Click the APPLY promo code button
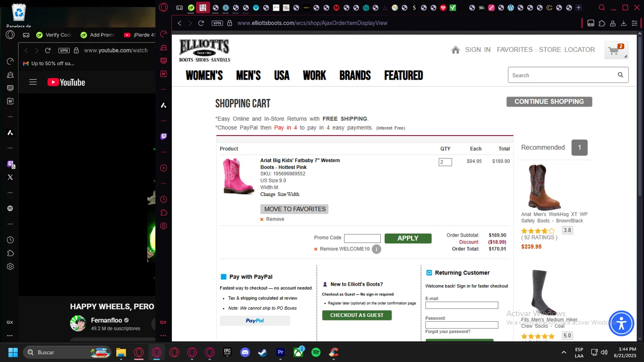The height and width of the screenshot is (362, 644). tap(408, 238)
